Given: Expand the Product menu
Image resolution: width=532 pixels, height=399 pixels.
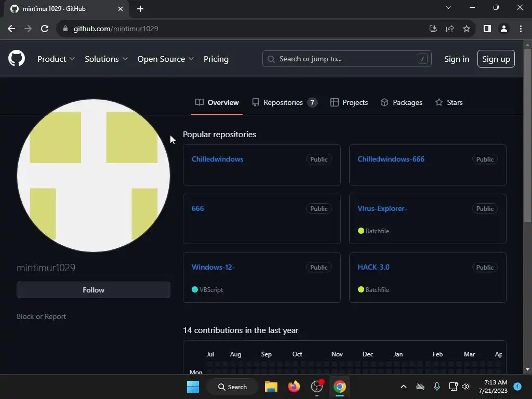Looking at the screenshot, I should point(56,59).
